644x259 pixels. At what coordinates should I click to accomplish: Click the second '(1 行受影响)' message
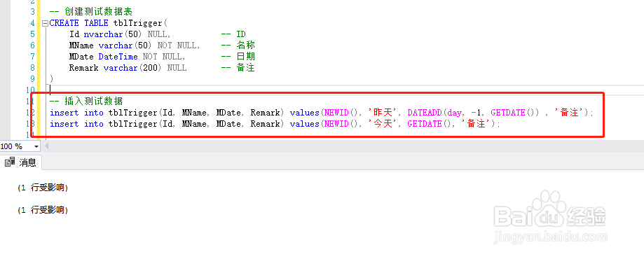(43, 210)
